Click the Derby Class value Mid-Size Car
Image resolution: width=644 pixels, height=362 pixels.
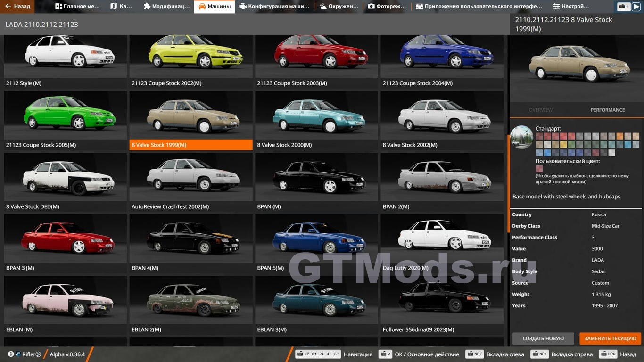click(605, 226)
